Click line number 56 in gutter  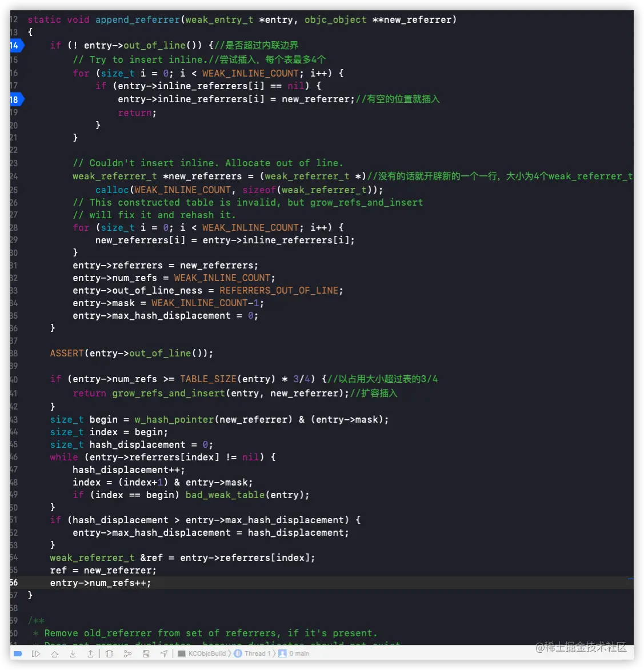point(14,583)
